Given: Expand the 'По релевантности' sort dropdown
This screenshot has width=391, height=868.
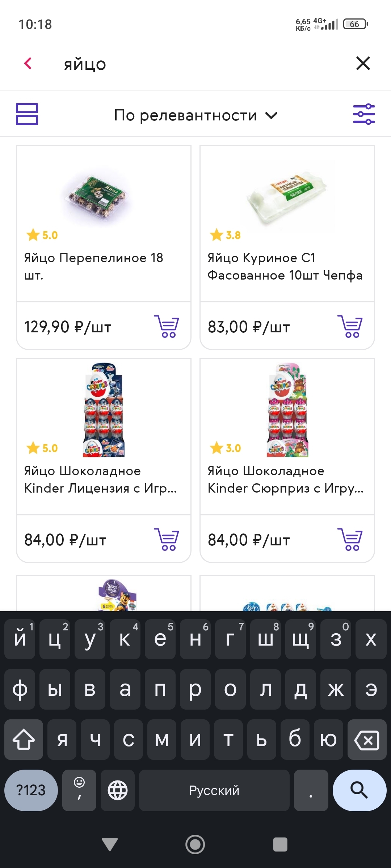Looking at the screenshot, I should coord(195,115).
